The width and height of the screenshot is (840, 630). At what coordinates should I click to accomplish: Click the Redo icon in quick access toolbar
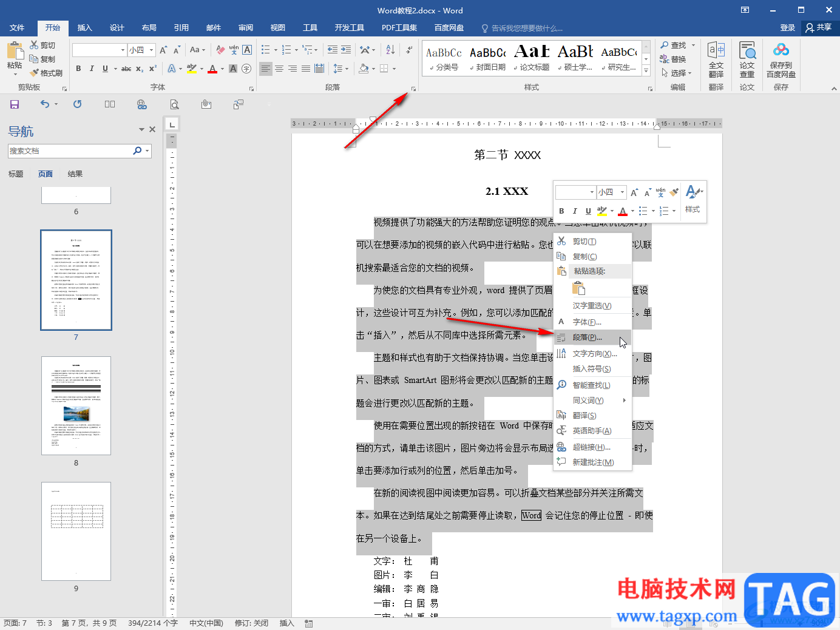tap(77, 104)
